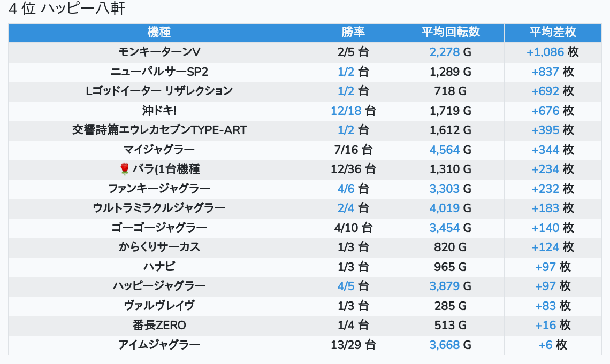This screenshot has width=610, height=364.
Task: Select the ニューパルサーSP2 machine name
Action: pos(159,72)
